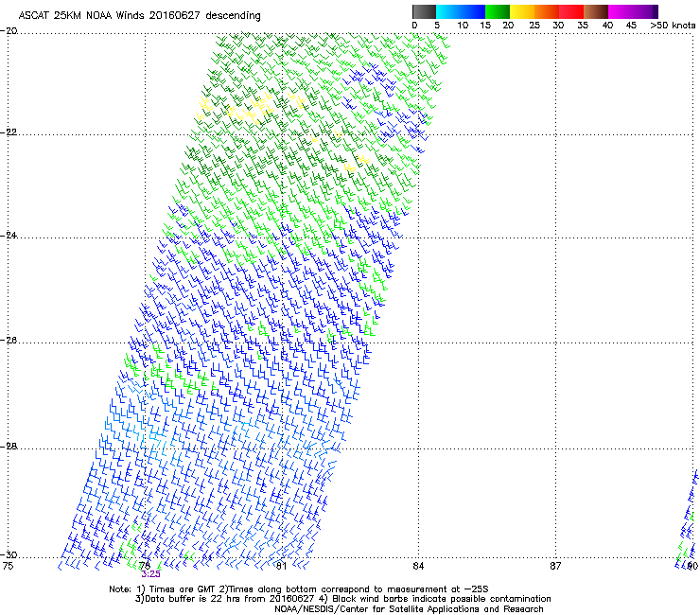Click the '-20' latitude axis label
The image size is (700, 615).
[9, 31]
